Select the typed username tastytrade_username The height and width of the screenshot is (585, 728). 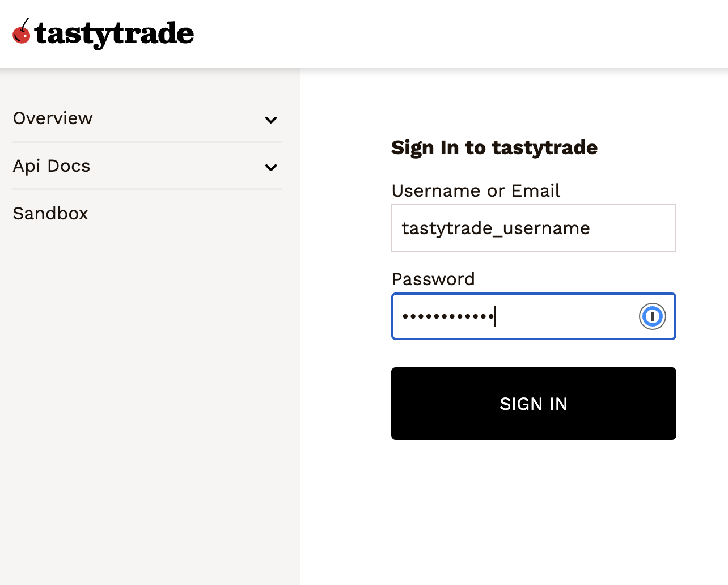(496, 228)
